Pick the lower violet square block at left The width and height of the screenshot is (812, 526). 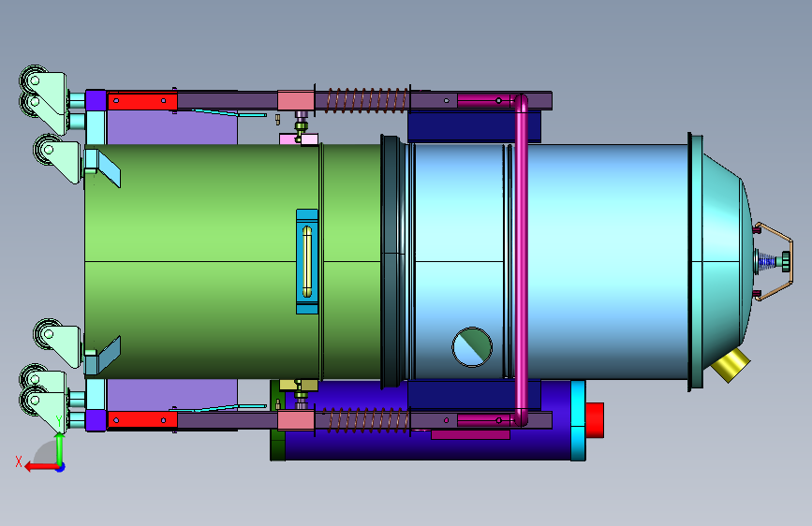(96, 420)
